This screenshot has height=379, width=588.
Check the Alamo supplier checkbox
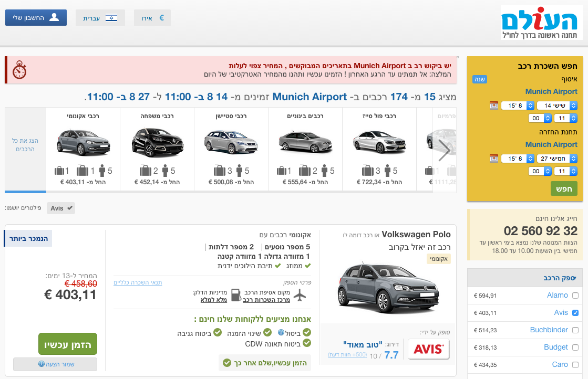pyautogui.click(x=575, y=296)
